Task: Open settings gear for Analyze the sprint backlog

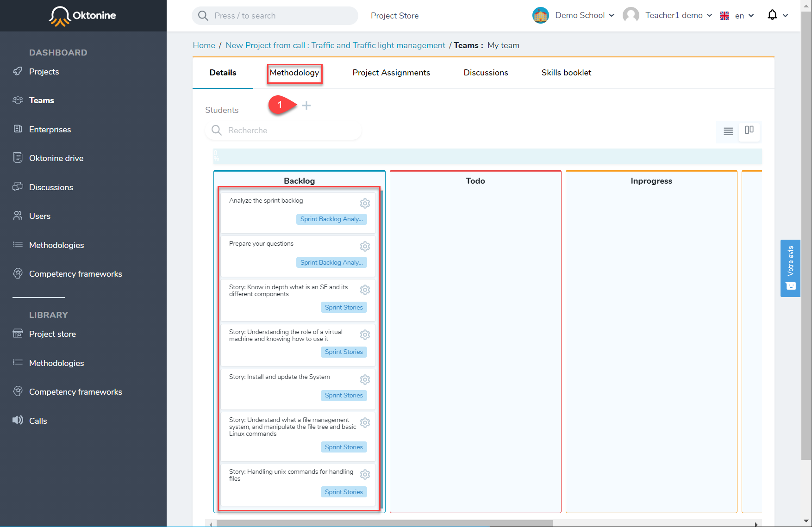Action: pos(365,203)
